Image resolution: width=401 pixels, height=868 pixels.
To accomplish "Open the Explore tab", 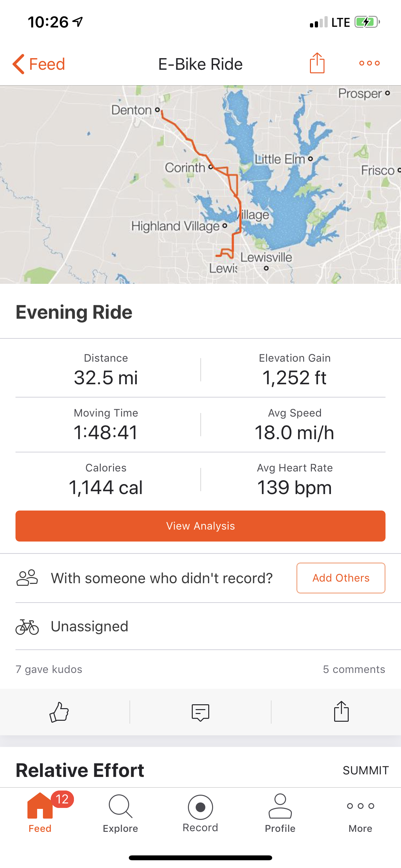I will (x=120, y=813).
